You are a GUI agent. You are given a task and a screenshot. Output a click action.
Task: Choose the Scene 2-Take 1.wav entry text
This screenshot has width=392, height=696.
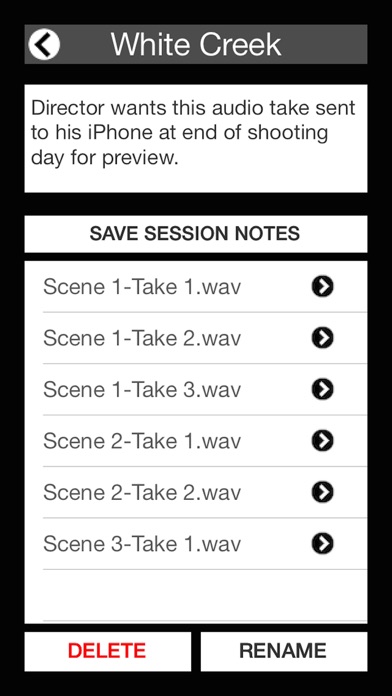click(142, 441)
